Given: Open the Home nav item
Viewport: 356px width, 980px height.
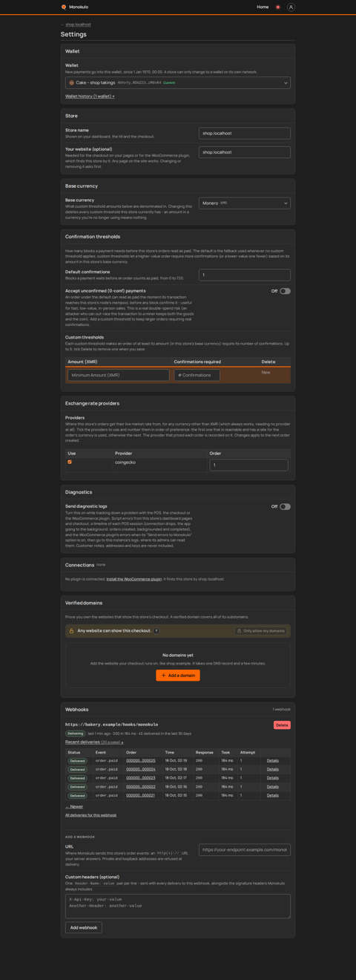Looking at the screenshot, I should (x=263, y=7).
